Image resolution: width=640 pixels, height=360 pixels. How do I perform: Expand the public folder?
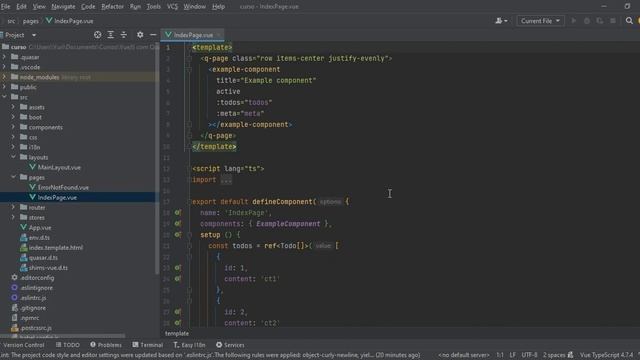click(x=4, y=87)
